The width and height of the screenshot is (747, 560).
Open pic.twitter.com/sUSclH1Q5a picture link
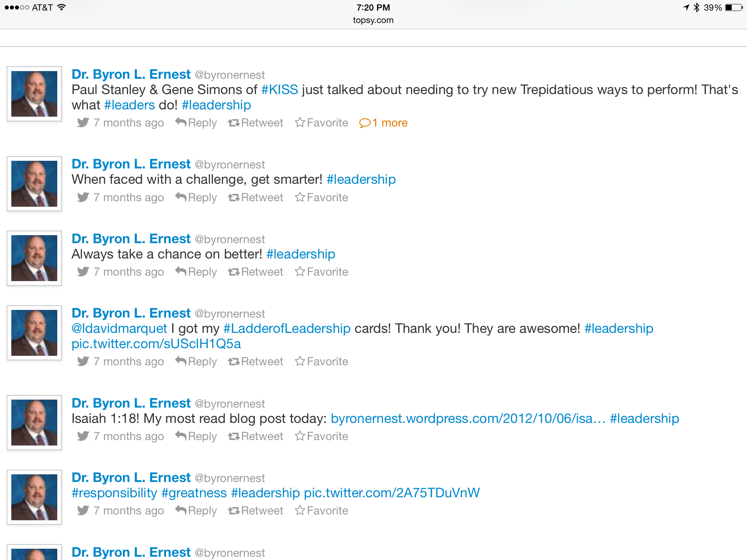coord(156,344)
